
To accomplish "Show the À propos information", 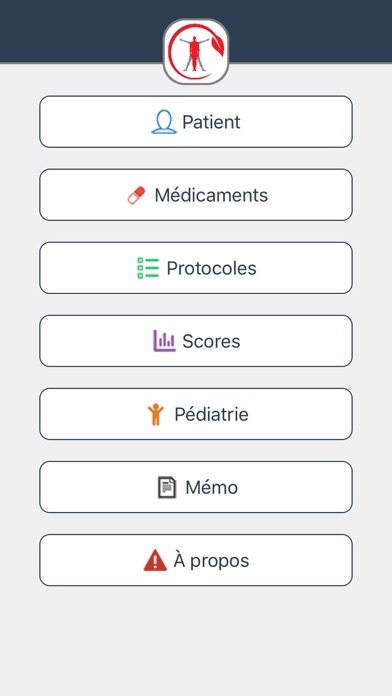I will pos(196,560).
